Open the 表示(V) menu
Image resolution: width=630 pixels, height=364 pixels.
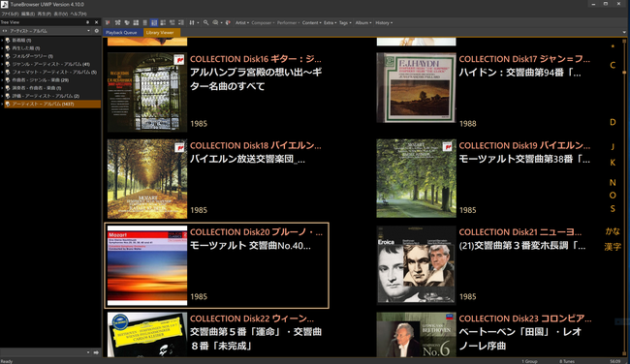(x=61, y=14)
